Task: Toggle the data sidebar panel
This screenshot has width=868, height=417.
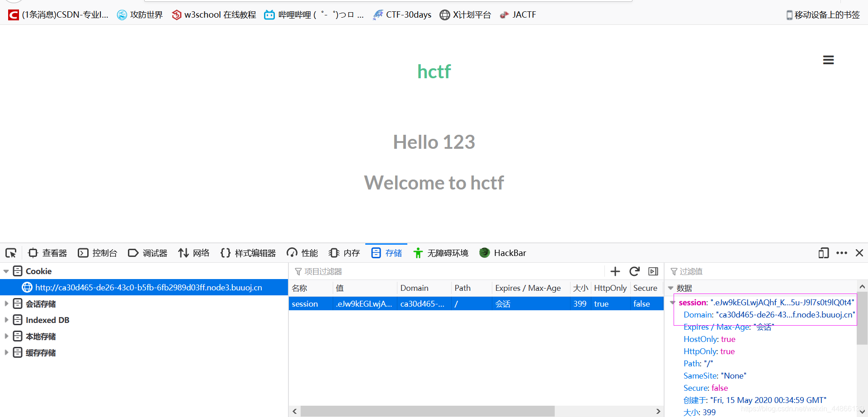Action: click(x=653, y=271)
